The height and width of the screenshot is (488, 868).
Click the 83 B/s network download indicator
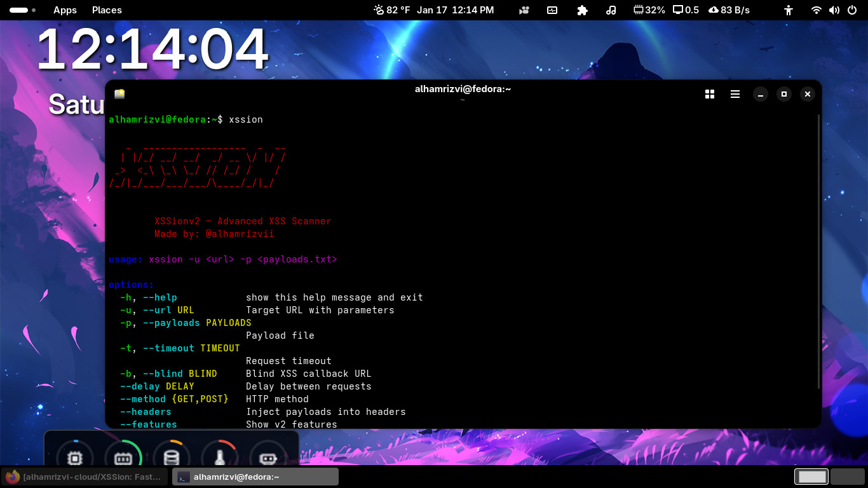[x=729, y=10]
